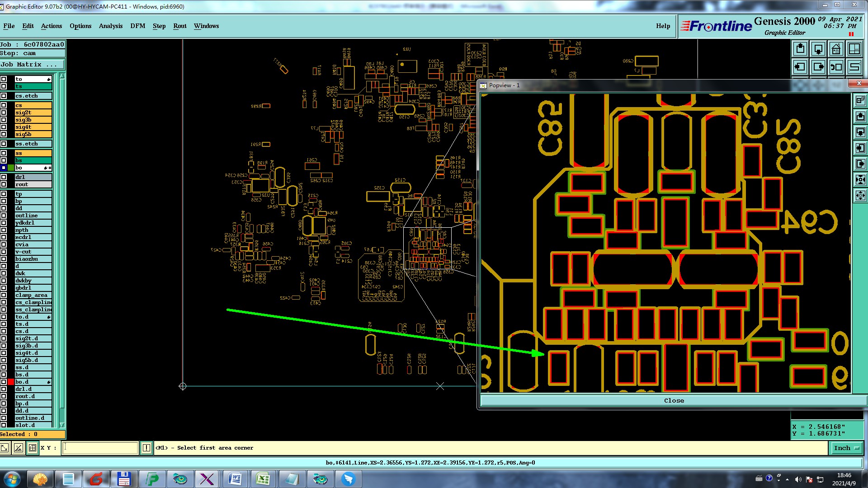
Task: Click the Popview zoom-out arrows icon
Action: point(860,195)
